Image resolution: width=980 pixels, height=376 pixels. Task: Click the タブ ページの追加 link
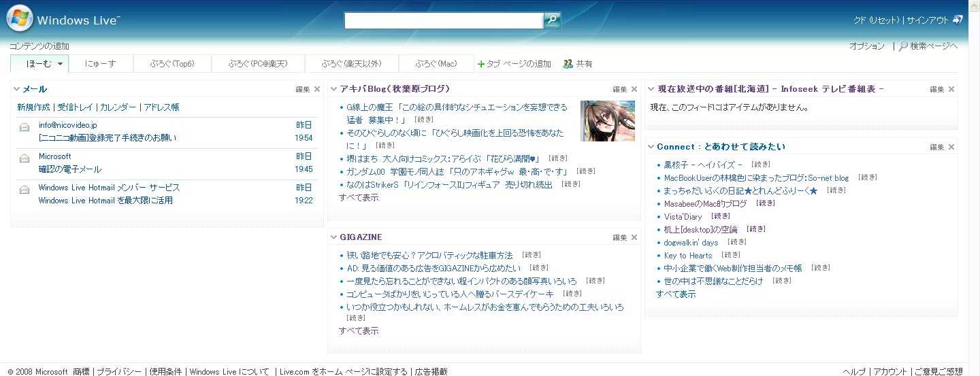[519, 64]
